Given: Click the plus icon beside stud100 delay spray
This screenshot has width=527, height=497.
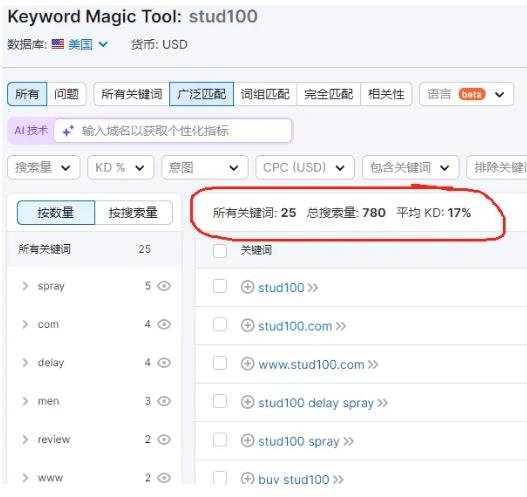Looking at the screenshot, I should click(x=247, y=402).
